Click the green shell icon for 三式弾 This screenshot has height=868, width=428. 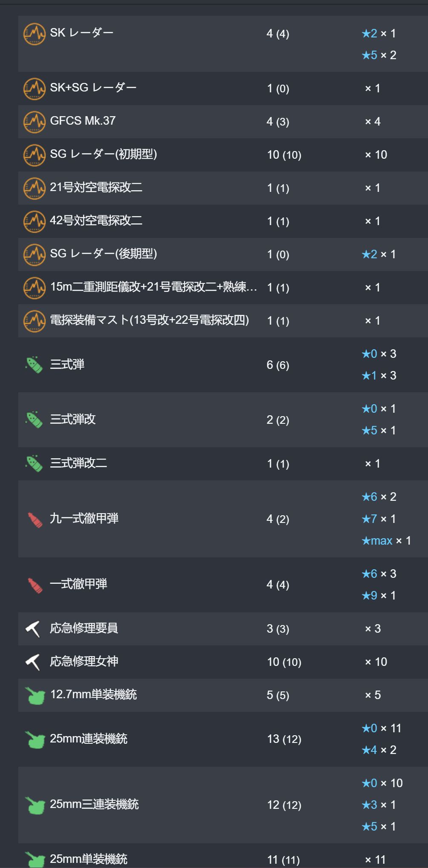coord(34,365)
